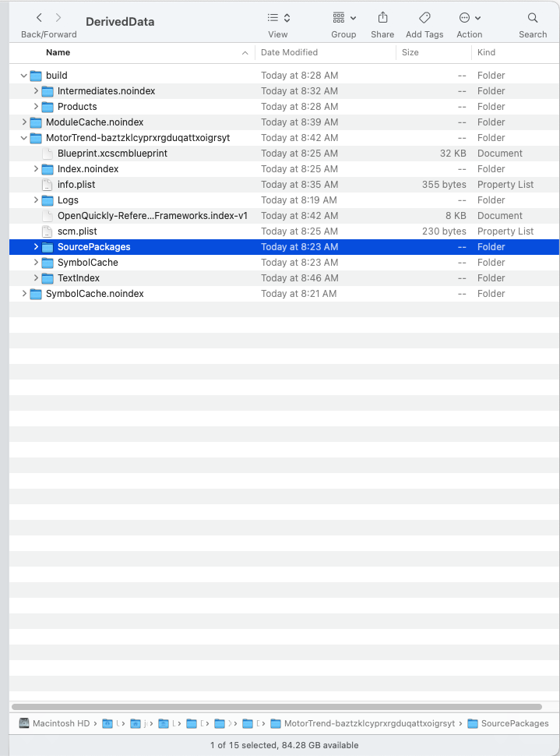Click the selection status bar text
This screenshot has width=560, height=756.
[x=284, y=745]
